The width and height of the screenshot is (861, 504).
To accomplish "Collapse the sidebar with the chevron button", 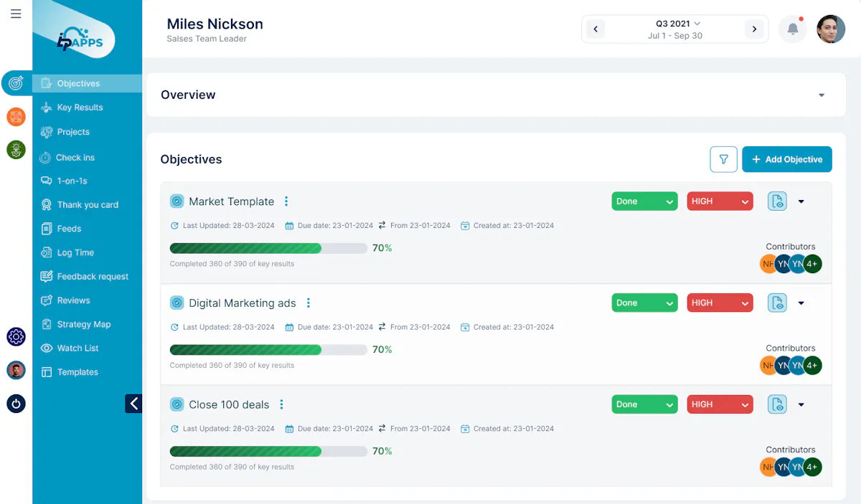I will point(133,404).
